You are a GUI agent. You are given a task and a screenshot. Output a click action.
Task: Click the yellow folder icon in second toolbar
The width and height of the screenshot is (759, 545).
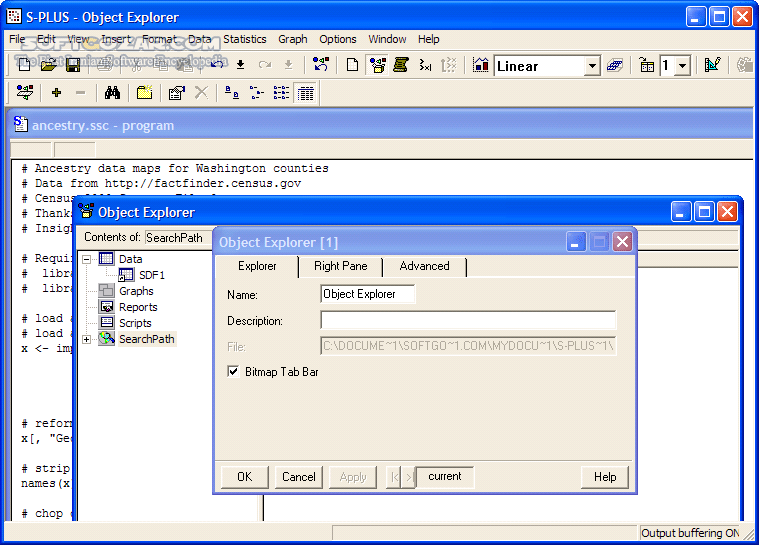tap(144, 93)
